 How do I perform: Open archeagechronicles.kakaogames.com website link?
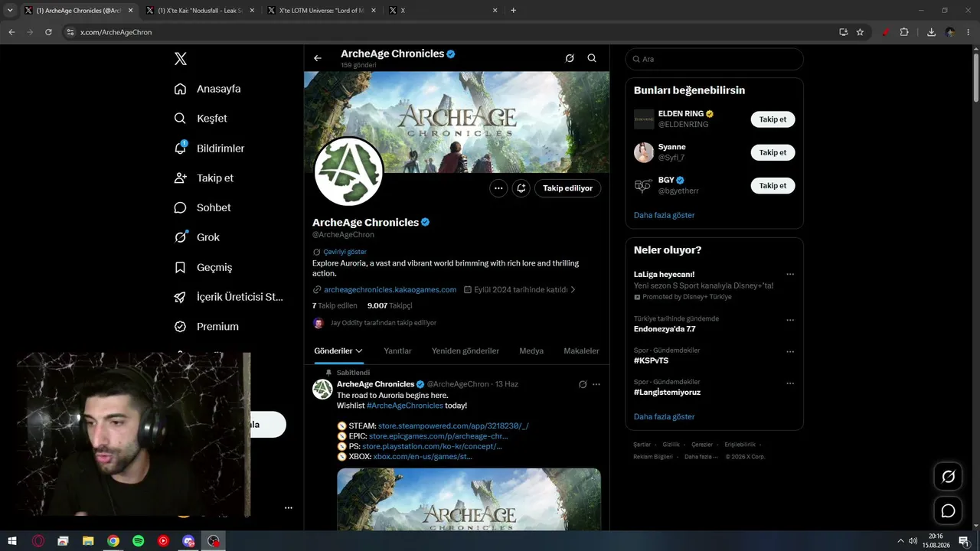[x=390, y=290]
